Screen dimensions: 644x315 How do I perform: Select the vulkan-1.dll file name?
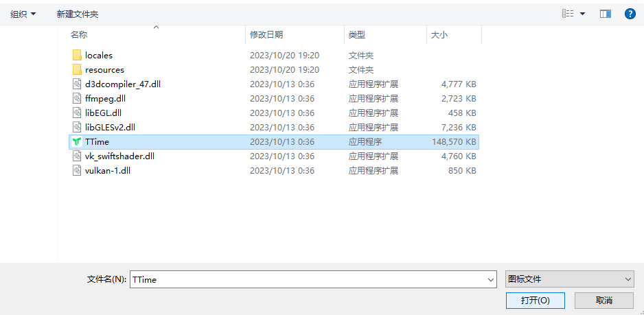108,170
